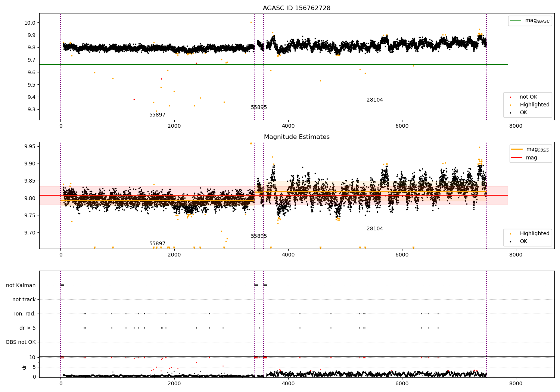Click x-axis tick '6000' under Magnitude Estimates plot
Viewport: 560px width, 392px height.
402,255
